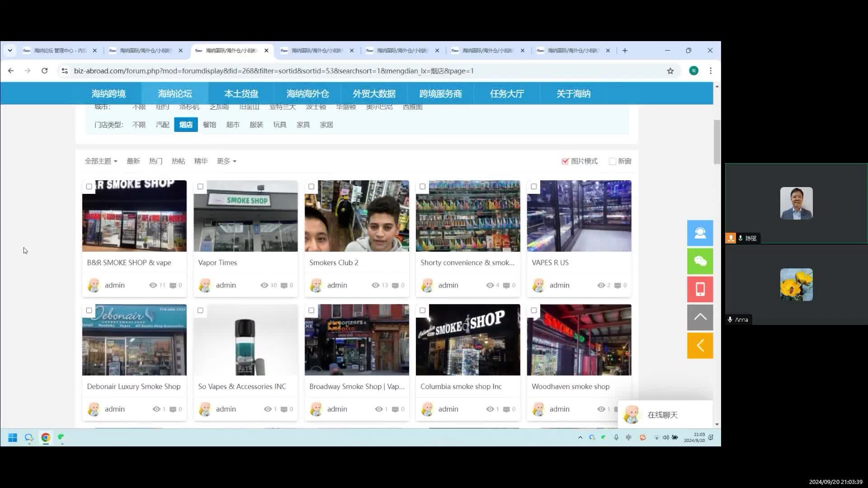Screen dimensions: 868x488
Task: Bookmark this page with star icon
Action: pos(670,71)
